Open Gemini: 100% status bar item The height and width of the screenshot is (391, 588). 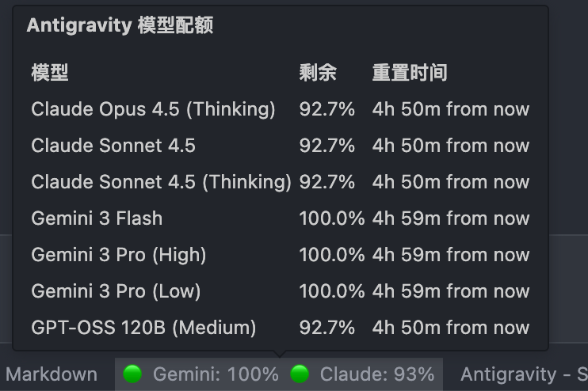200,374
